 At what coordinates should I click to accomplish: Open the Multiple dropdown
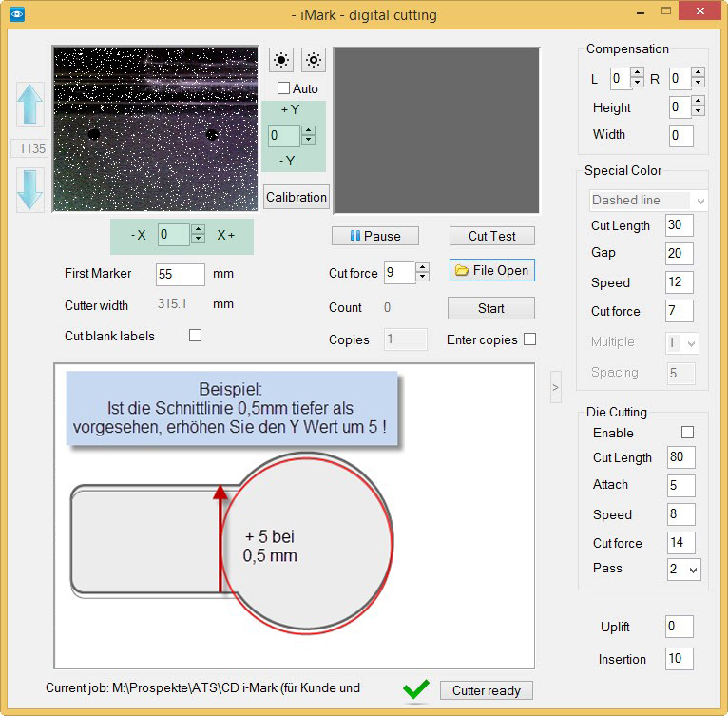click(683, 343)
